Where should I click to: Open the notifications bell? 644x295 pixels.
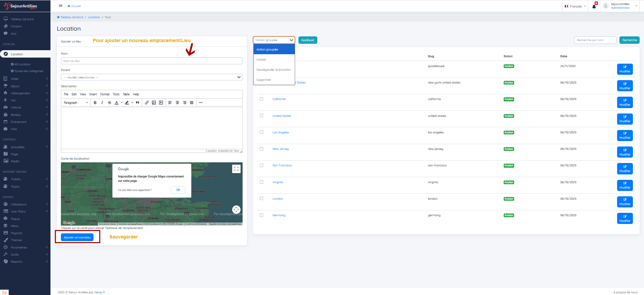pos(594,6)
